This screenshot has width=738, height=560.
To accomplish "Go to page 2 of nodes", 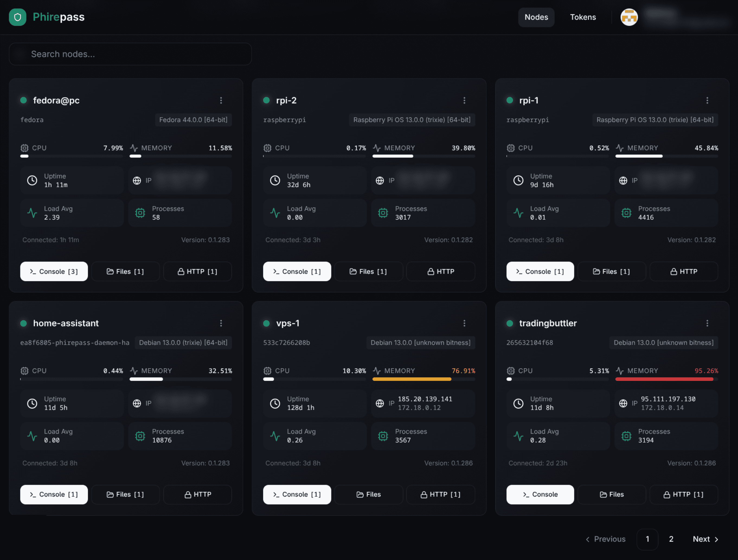I will click(x=671, y=539).
